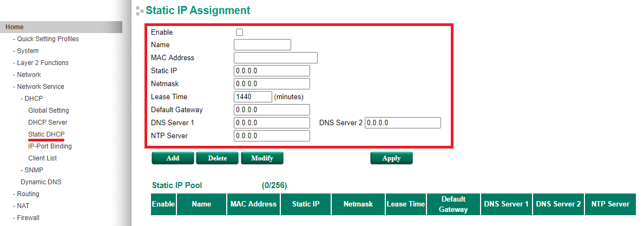Expand the Network Service tree item

point(40,87)
